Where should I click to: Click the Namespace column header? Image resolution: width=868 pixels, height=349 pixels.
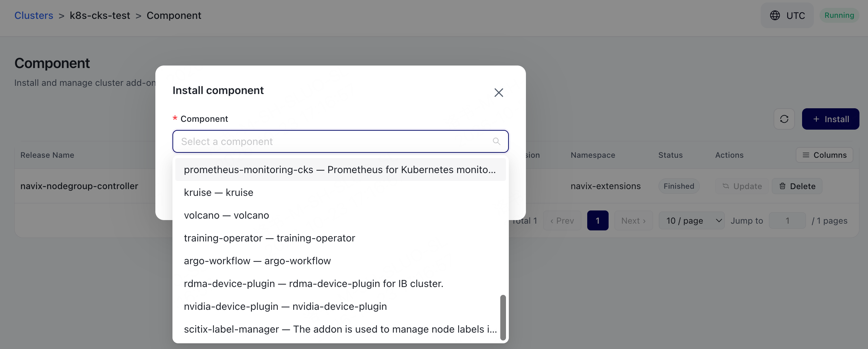[593, 155]
